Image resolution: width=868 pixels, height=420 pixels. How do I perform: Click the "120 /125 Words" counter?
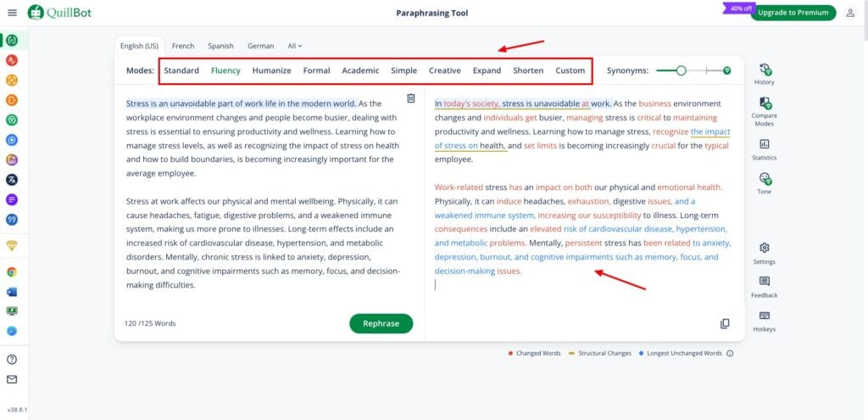click(151, 323)
